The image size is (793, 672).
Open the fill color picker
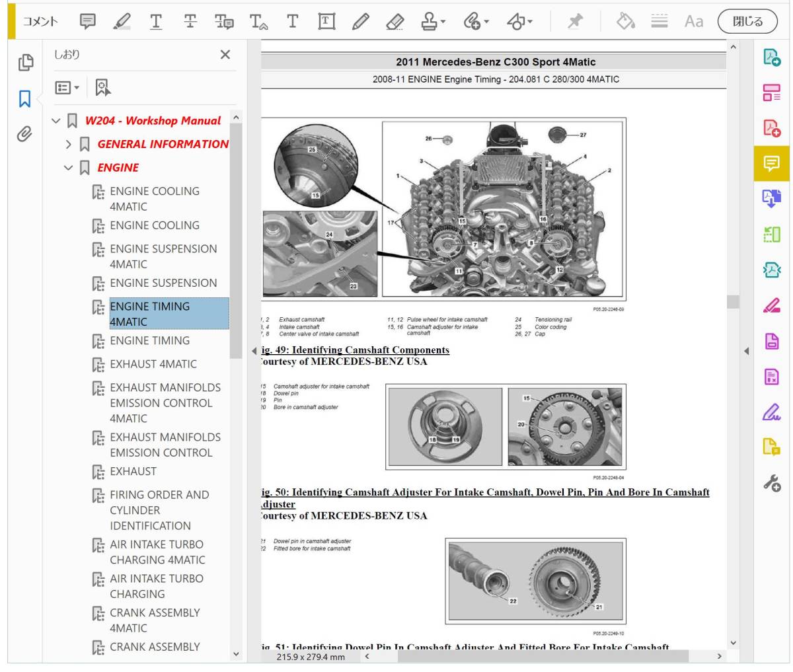point(625,21)
